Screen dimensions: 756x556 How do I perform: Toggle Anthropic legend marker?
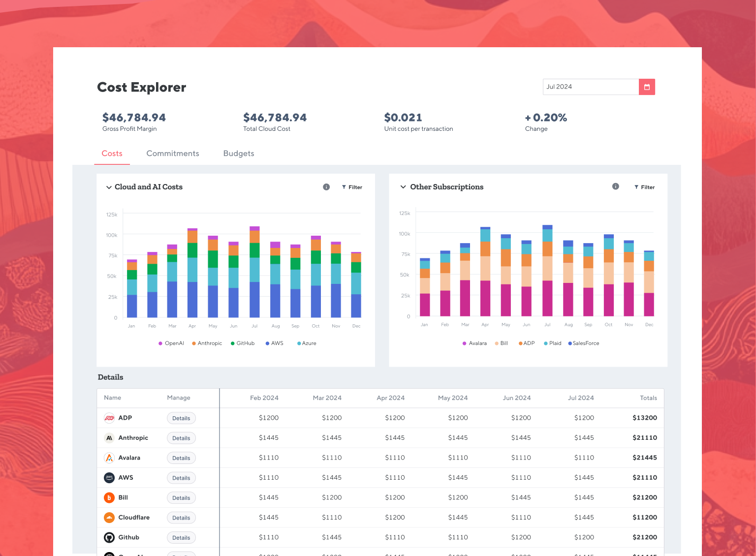[194, 343]
